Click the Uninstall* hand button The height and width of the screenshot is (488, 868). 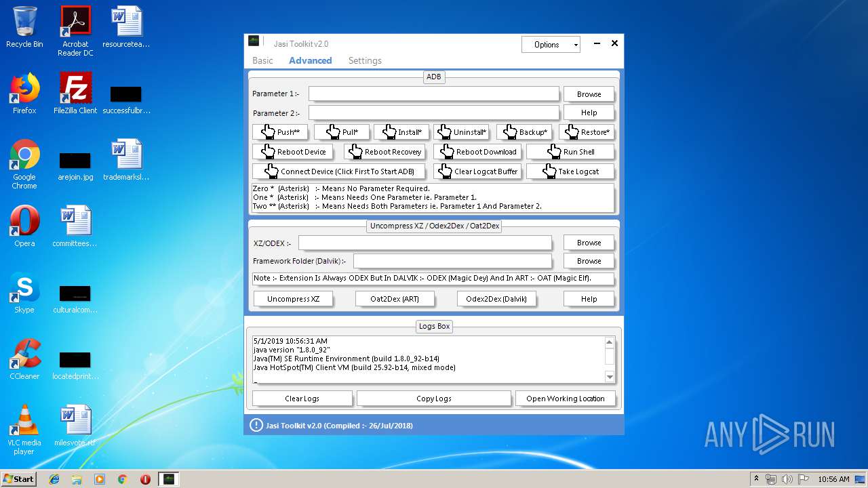(462, 132)
